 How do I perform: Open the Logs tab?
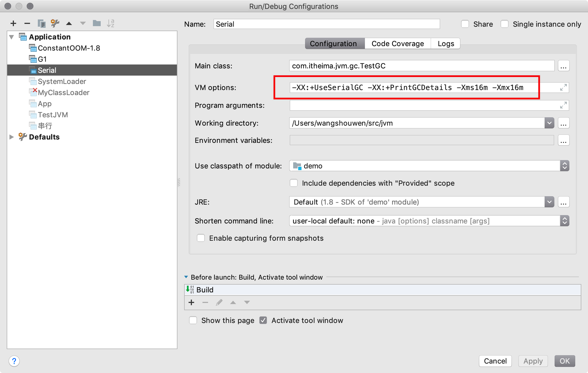click(446, 44)
